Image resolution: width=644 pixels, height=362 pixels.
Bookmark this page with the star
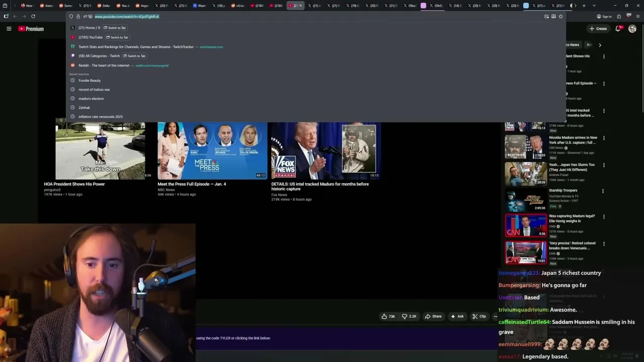coord(560,17)
